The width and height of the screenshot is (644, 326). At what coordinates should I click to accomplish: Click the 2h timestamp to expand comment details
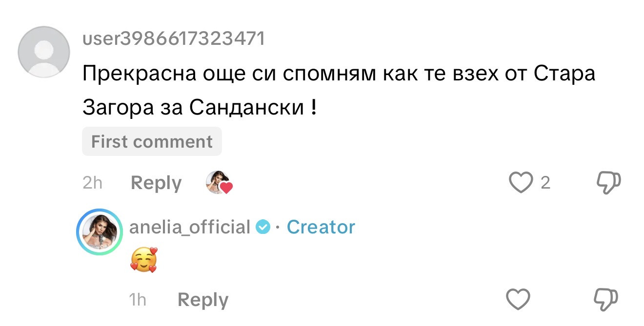[x=93, y=183]
